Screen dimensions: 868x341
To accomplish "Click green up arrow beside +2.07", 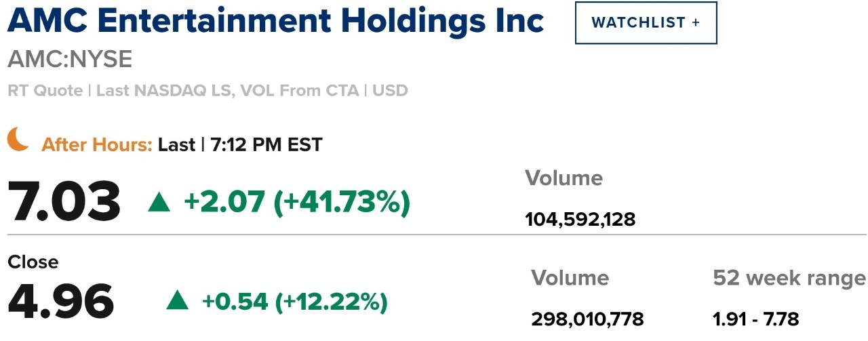I will point(159,202).
